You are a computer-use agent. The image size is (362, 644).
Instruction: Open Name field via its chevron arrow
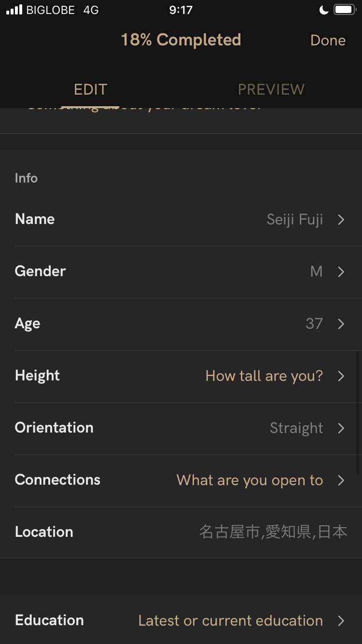(341, 220)
